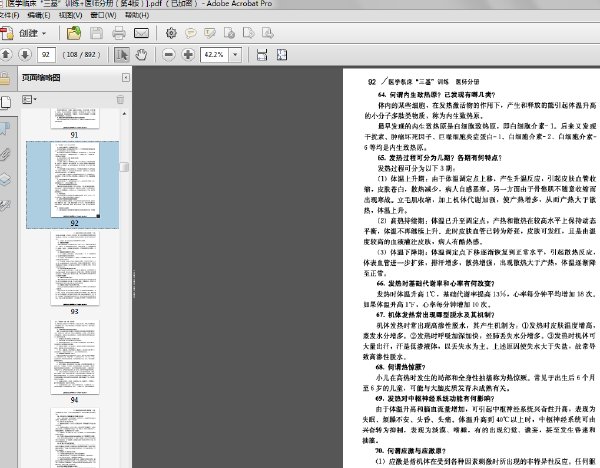Expand the 创建 dropdown arrow
This screenshot has height=468, width=600.
[x=44, y=34]
